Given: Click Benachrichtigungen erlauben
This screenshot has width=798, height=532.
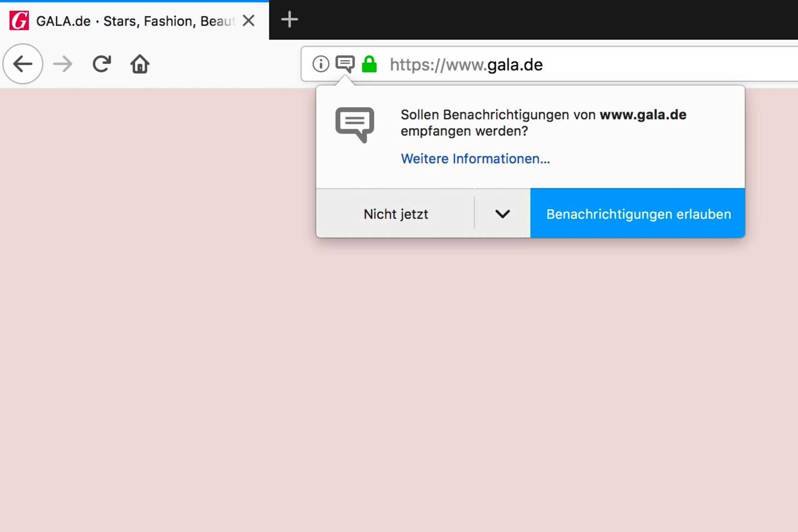Looking at the screenshot, I should (x=638, y=213).
